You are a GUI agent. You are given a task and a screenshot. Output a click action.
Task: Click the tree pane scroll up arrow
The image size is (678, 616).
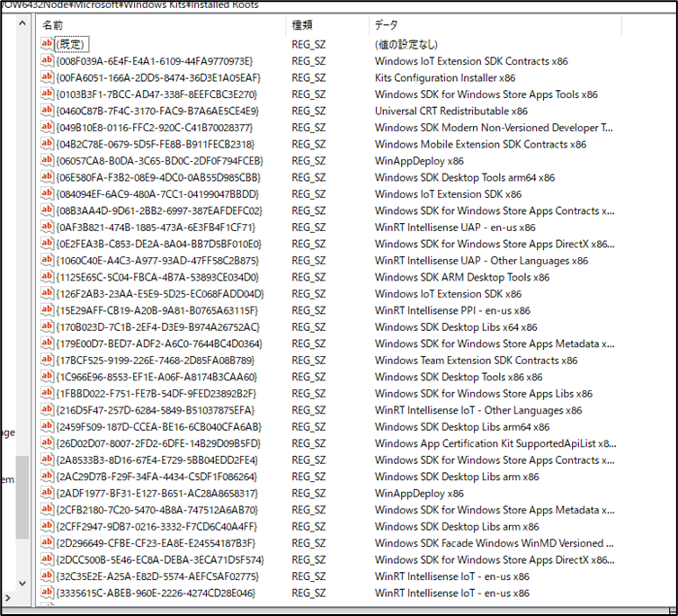click(x=22, y=23)
